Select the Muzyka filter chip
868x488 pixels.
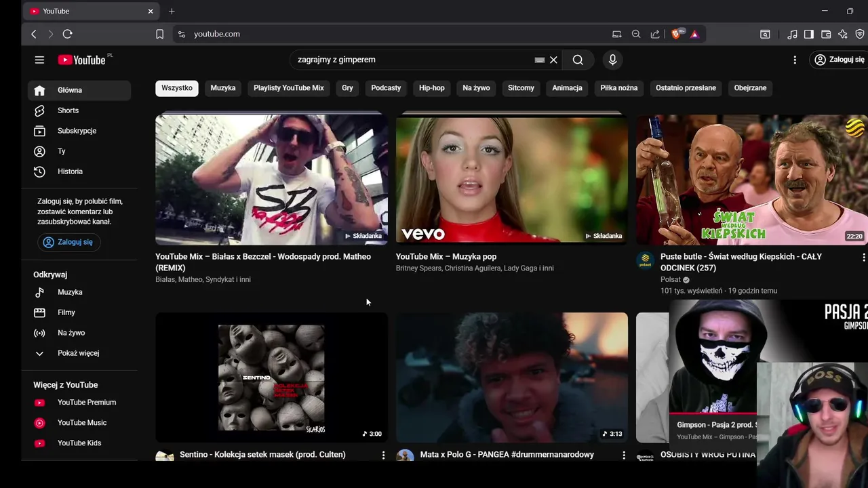[x=223, y=88]
